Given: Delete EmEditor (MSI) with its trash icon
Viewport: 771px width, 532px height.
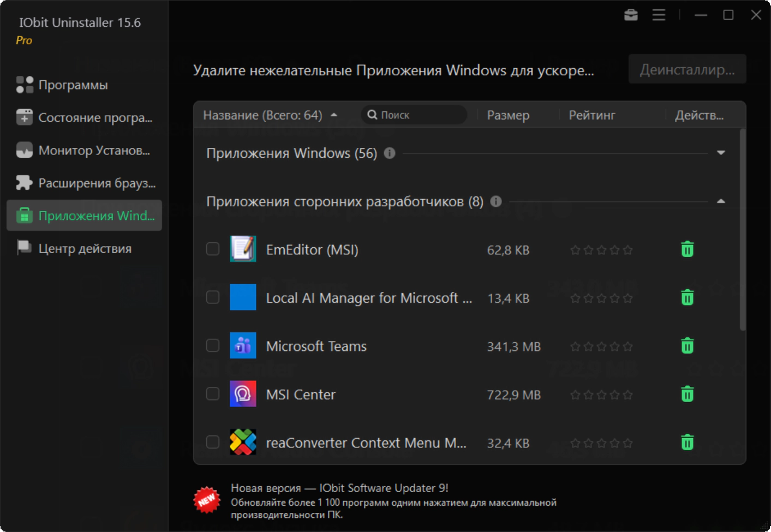Looking at the screenshot, I should click(688, 249).
